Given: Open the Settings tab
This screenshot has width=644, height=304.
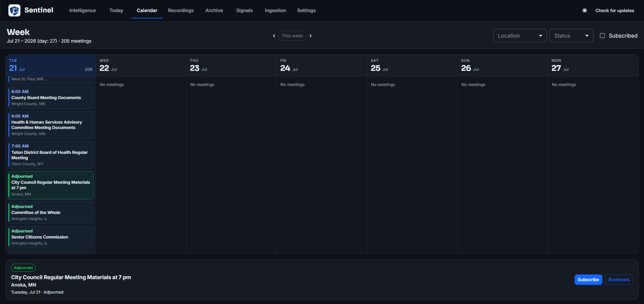Looking at the screenshot, I should (x=306, y=10).
